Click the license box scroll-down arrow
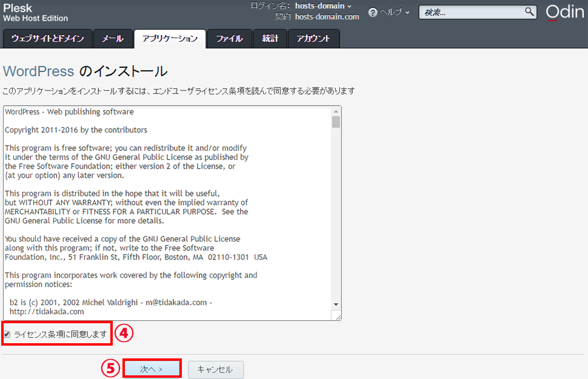 (336, 304)
